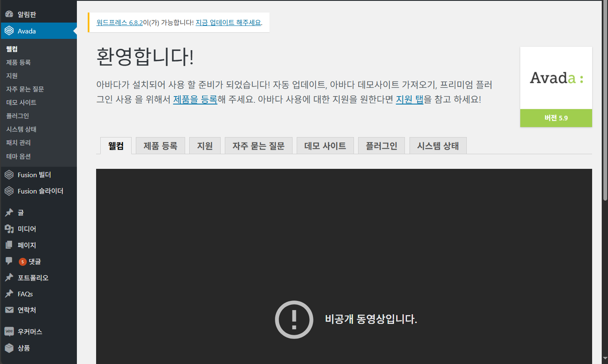Click the exclamation icon in video area
This screenshot has height=364, width=608.
294,320
